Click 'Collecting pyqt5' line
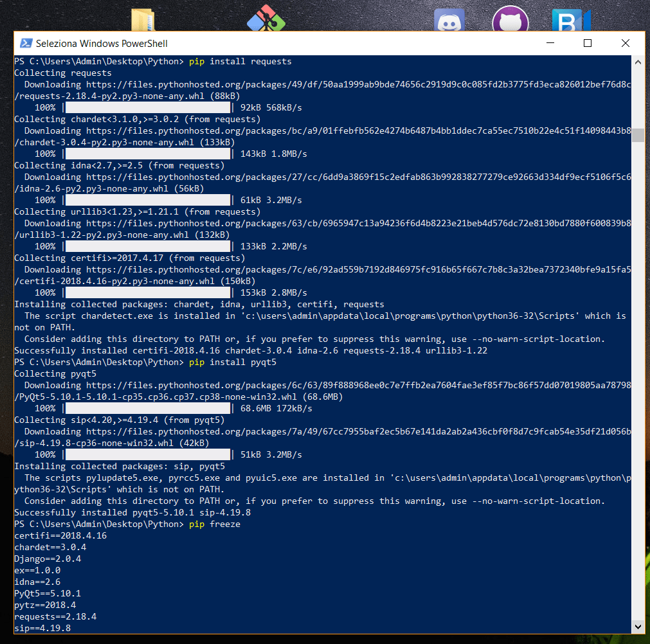This screenshot has height=644, width=650. (55, 374)
